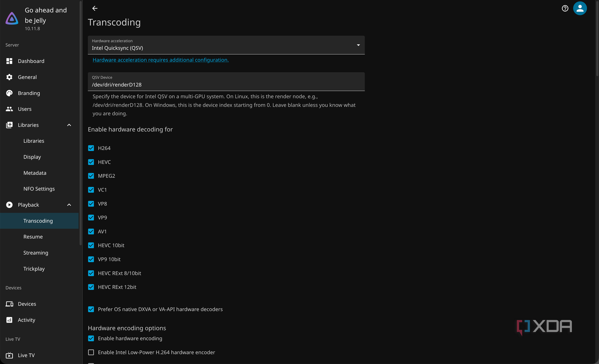Open Hardware acceleration requires additional configuration link

[160, 60]
